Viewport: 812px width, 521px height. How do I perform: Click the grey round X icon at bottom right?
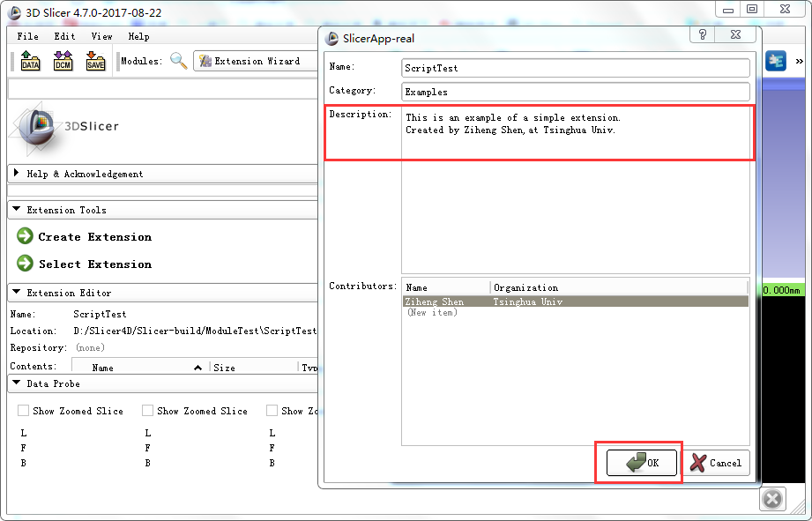(x=772, y=499)
